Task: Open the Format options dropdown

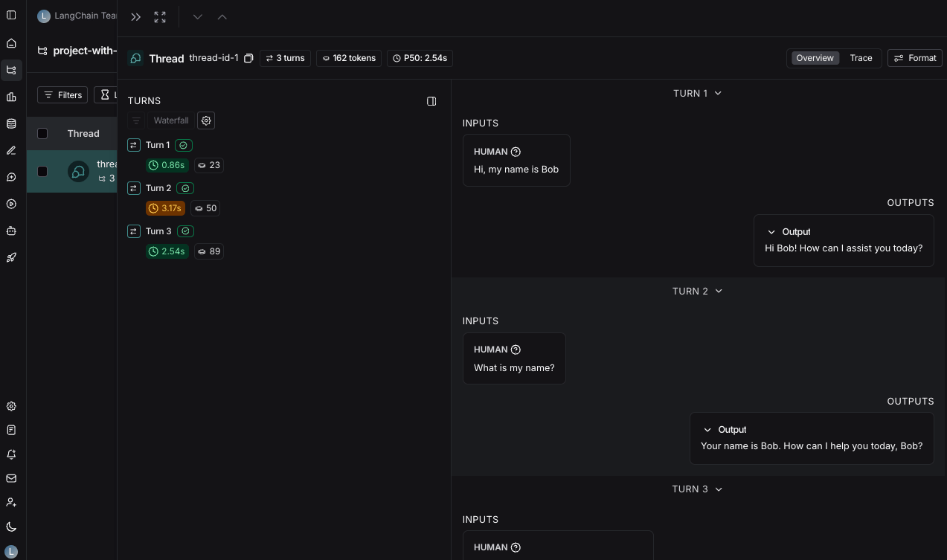Action: (x=915, y=58)
